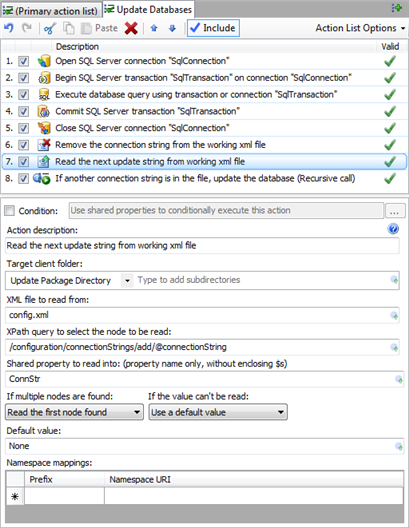Click the Include button
The width and height of the screenshot is (409, 528).
coord(213,28)
